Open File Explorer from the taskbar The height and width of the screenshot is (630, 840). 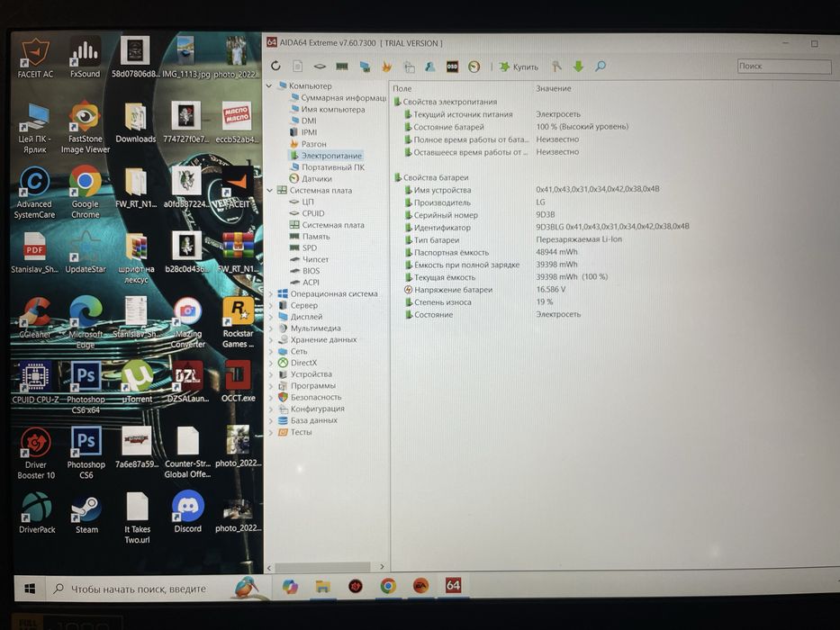322,587
